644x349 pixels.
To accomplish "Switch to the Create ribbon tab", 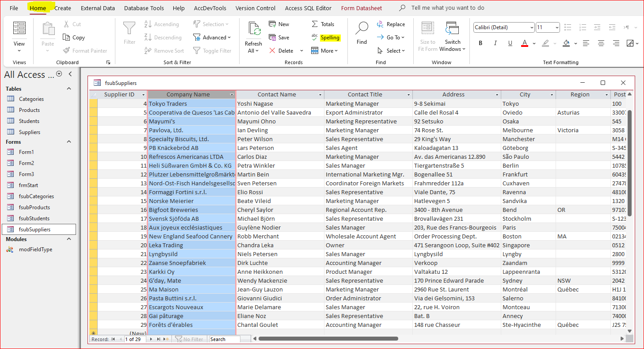I will tap(63, 8).
